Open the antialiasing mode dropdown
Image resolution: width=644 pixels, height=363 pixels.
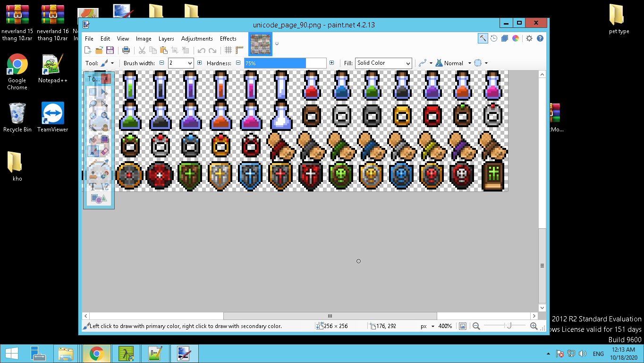(x=425, y=63)
